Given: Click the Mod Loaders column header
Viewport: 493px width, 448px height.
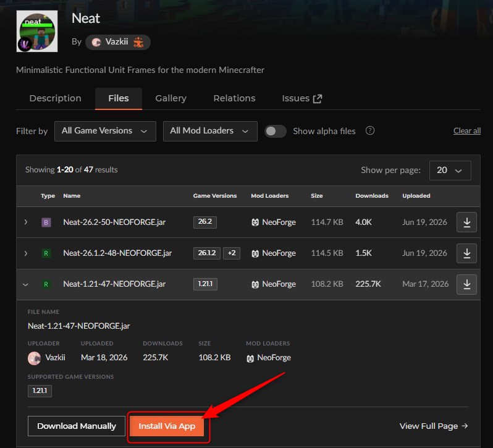Looking at the screenshot, I should click(269, 195).
